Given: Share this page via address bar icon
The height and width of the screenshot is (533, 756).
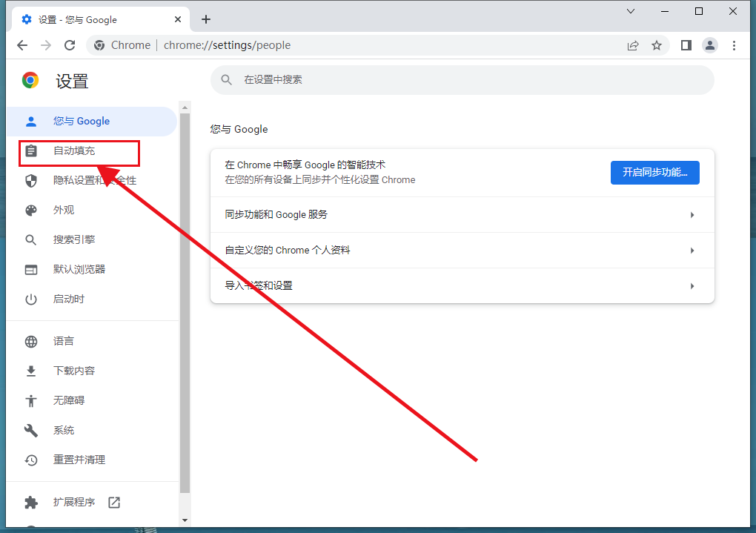Looking at the screenshot, I should click(x=632, y=45).
